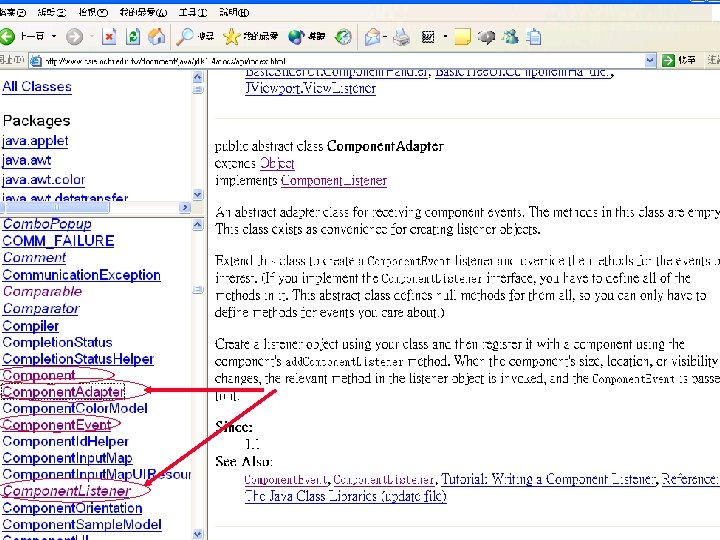Open the Back button history dropdown arrow
Image resolution: width=720 pixels, height=540 pixels.
[x=54, y=36]
